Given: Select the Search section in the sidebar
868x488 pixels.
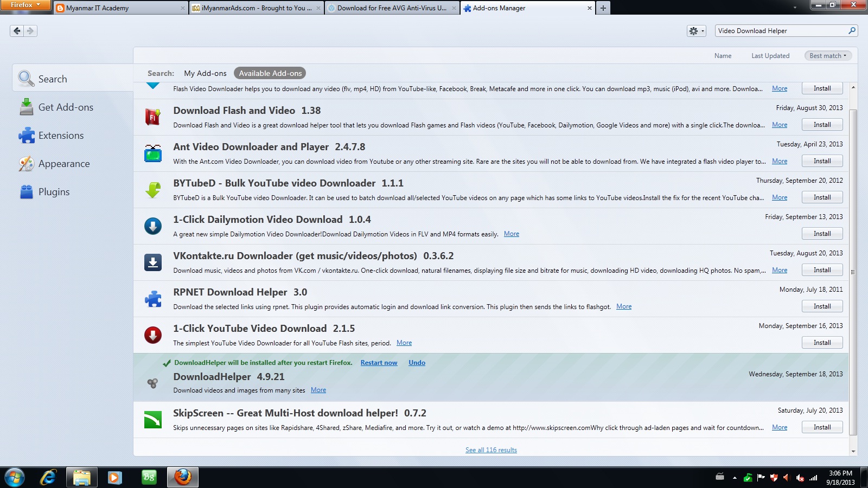Looking at the screenshot, I should [x=53, y=78].
